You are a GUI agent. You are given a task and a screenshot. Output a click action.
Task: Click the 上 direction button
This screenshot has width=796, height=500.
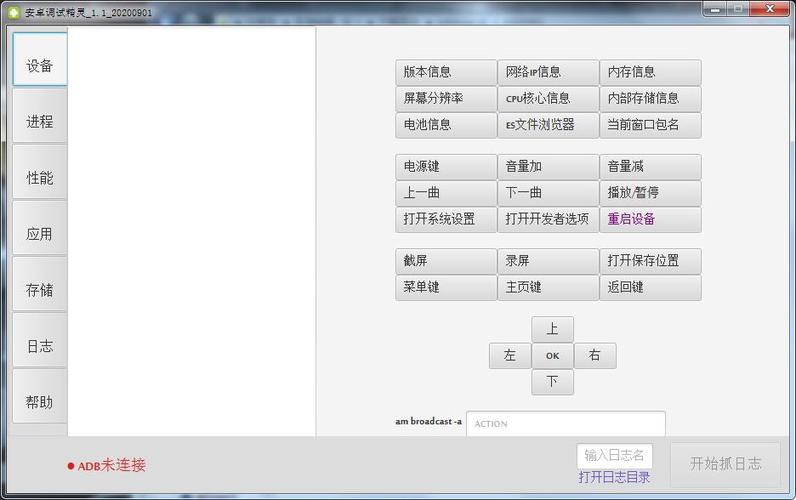[x=552, y=329]
